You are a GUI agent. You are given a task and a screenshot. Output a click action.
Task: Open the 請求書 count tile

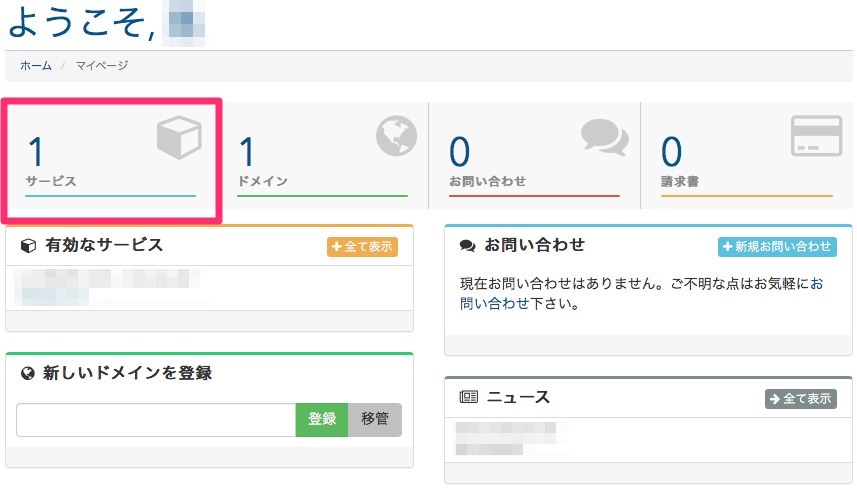coord(746,160)
